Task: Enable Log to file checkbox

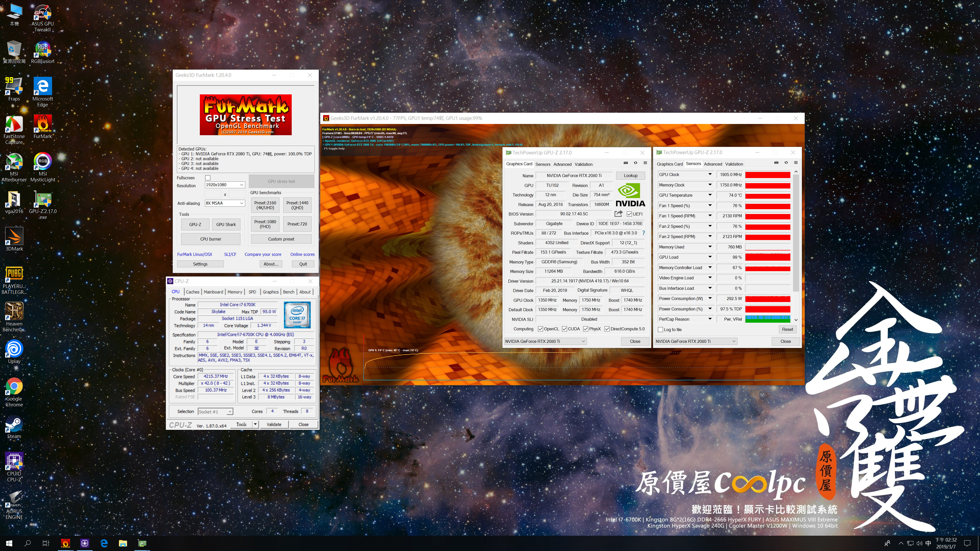Action: 660,330
